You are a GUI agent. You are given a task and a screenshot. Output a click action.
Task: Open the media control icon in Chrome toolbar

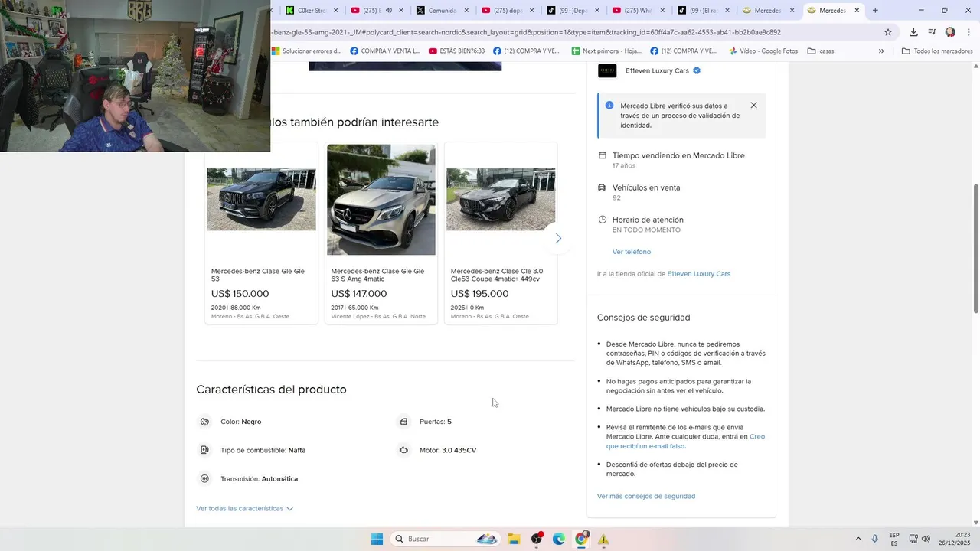click(932, 32)
